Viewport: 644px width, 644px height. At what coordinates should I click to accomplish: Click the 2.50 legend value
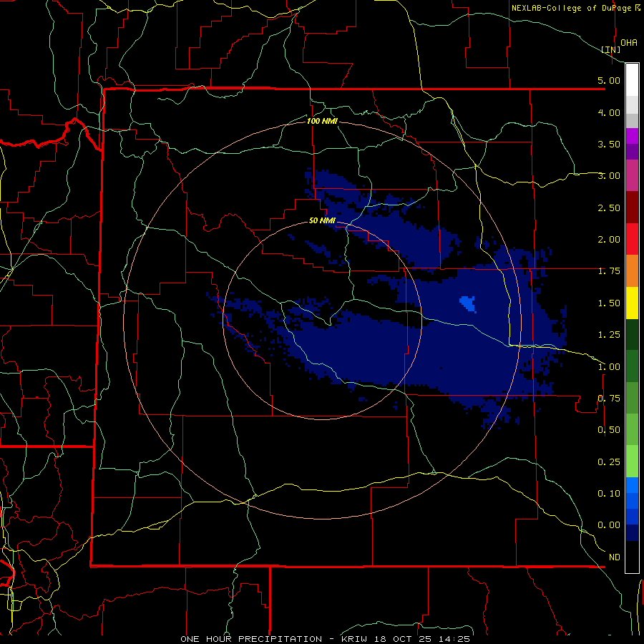click(609, 208)
